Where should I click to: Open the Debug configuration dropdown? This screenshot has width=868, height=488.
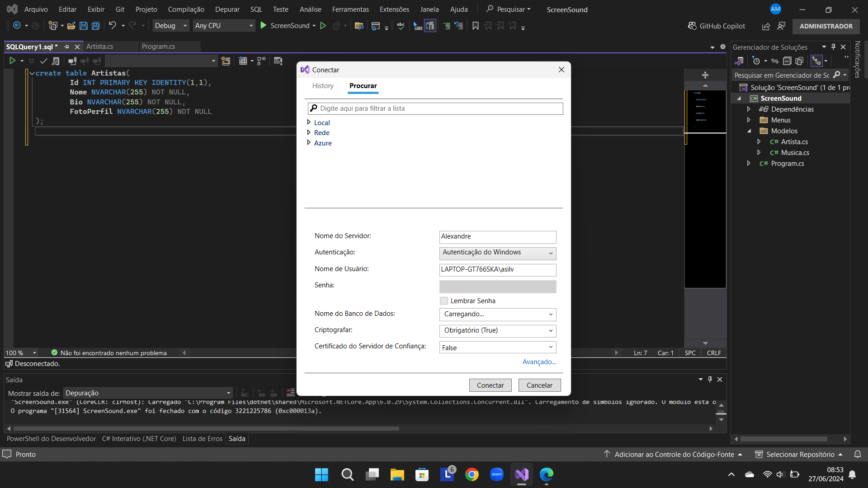coord(170,26)
